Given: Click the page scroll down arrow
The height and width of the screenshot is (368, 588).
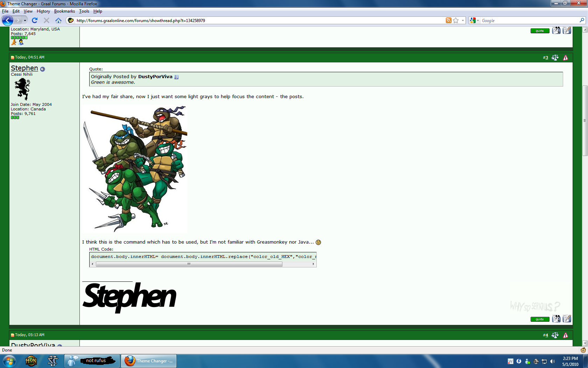Looking at the screenshot, I should pos(584,343).
